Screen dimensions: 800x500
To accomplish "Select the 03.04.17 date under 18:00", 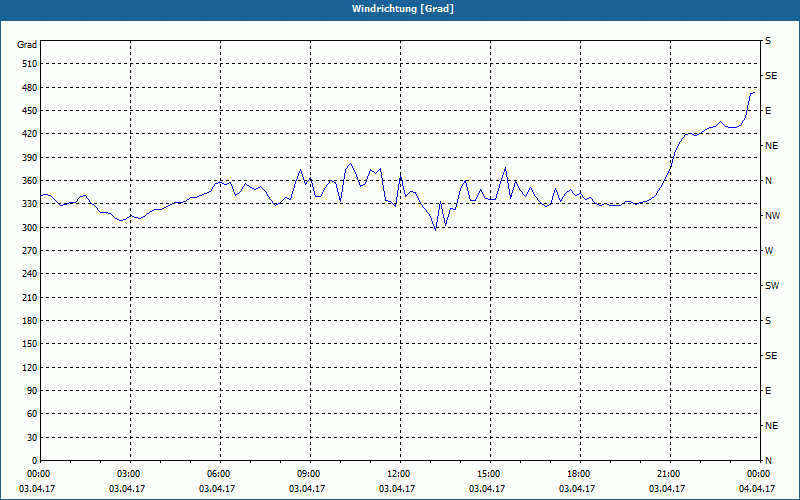I will click(x=577, y=489).
